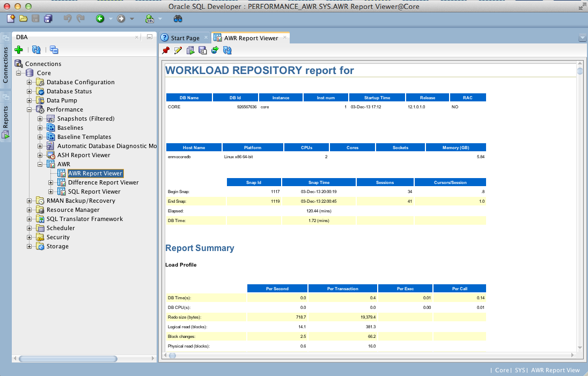Select the Scheduler tree item
The image size is (588, 376).
(61, 228)
